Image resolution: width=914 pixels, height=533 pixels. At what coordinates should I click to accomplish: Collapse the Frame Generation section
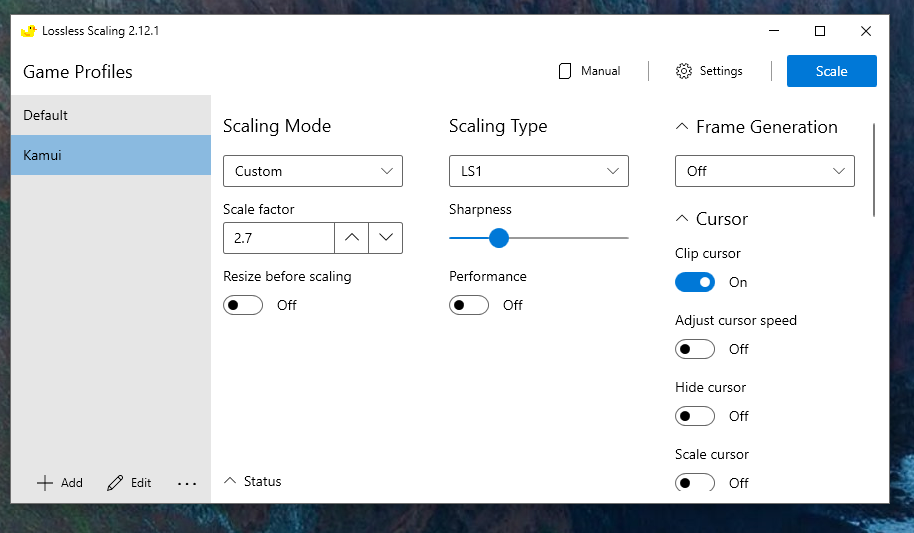pyautogui.click(x=681, y=127)
